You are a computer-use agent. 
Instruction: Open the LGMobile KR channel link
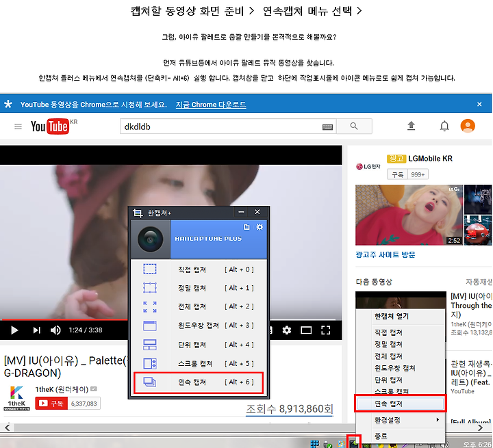pyautogui.click(x=430, y=159)
